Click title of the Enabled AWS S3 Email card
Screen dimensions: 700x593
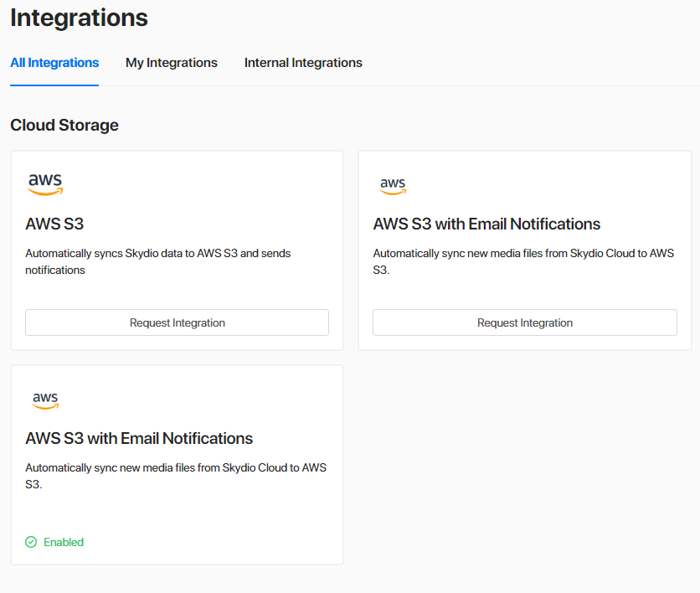click(139, 438)
